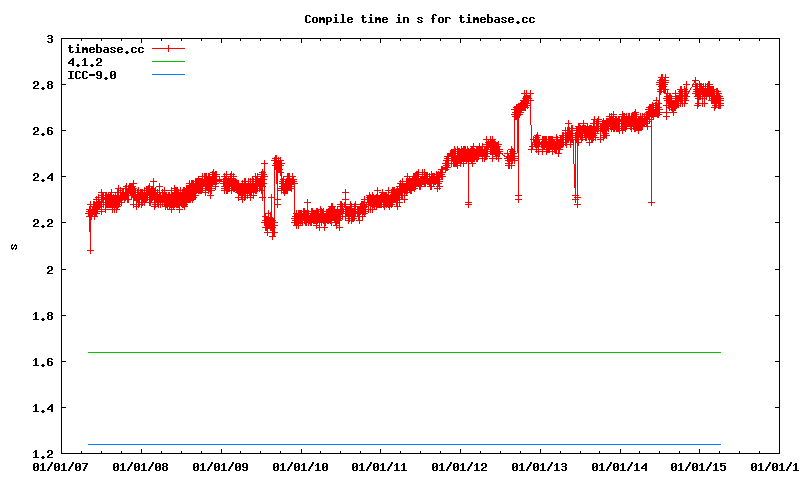The width and height of the screenshot is (800, 480).
Task: Click the y-axis tick label 1.6
Action: [x=44, y=362]
